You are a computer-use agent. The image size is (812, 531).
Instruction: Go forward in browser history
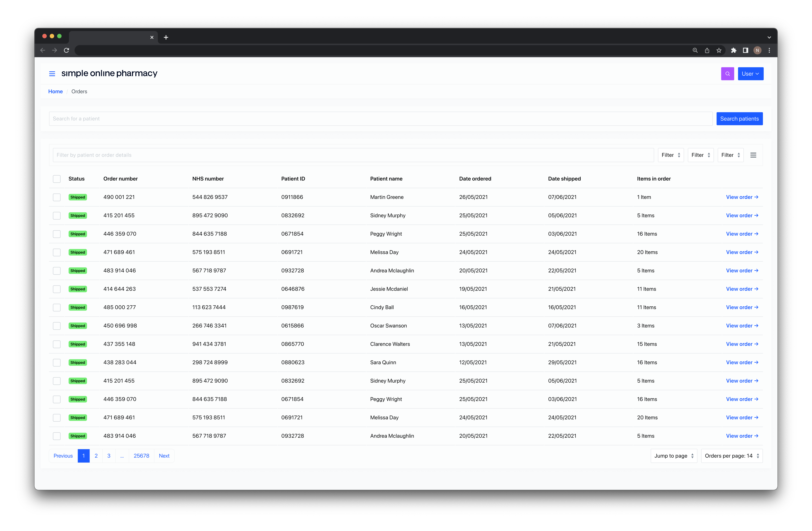[x=55, y=51]
